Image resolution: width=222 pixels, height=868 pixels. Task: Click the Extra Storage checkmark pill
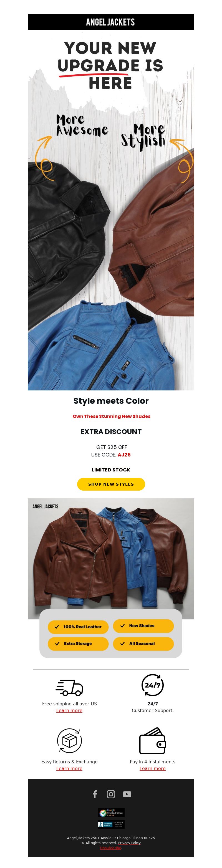point(78,644)
